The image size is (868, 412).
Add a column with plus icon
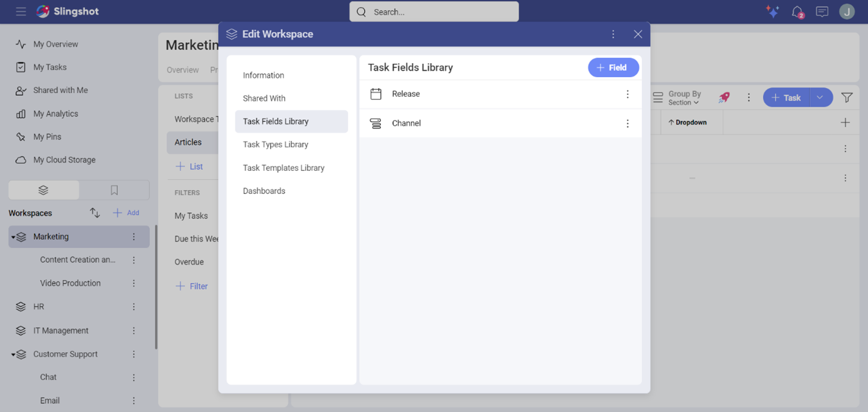(x=845, y=123)
